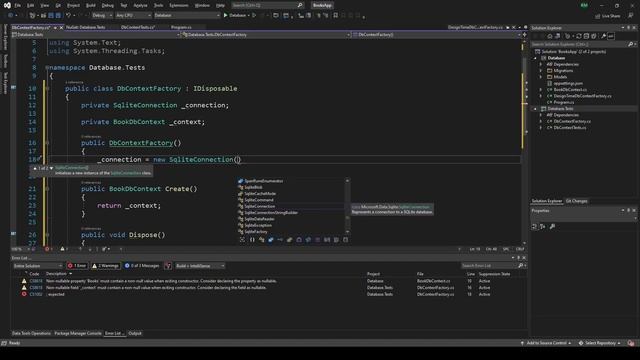Open the Entire Solution scope dropdown
This screenshot has height=360, width=640.
pos(38,266)
